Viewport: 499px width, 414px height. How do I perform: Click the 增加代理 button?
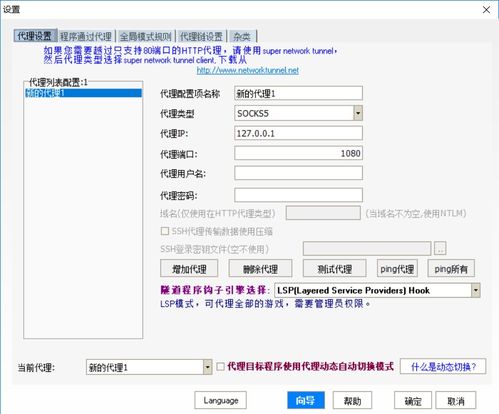click(189, 269)
